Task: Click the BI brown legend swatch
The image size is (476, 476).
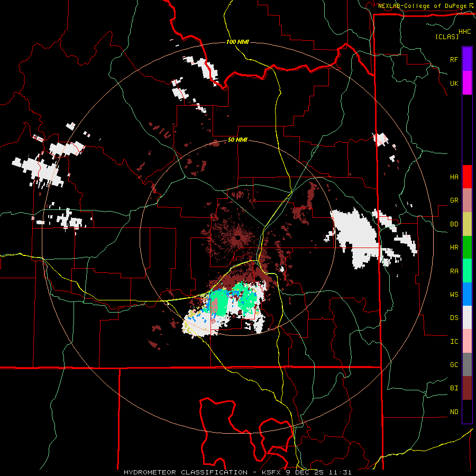Action: 467,388
